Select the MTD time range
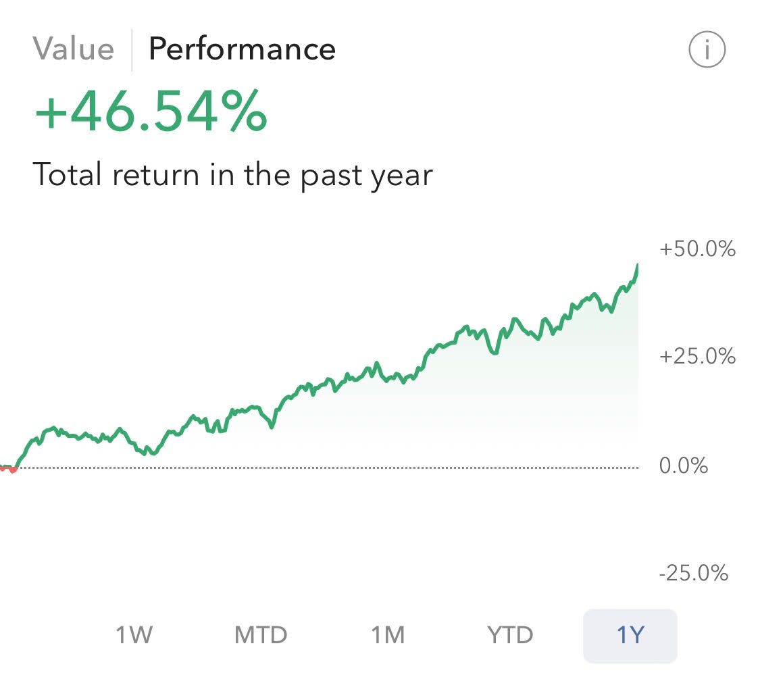 pyautogui.click(x=261, y=635)
